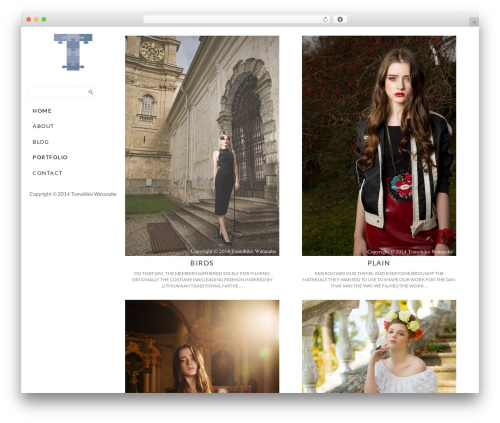Focus the sidebar search input field
The height and width of the screenshot is (423, 500).
point(62,92)
